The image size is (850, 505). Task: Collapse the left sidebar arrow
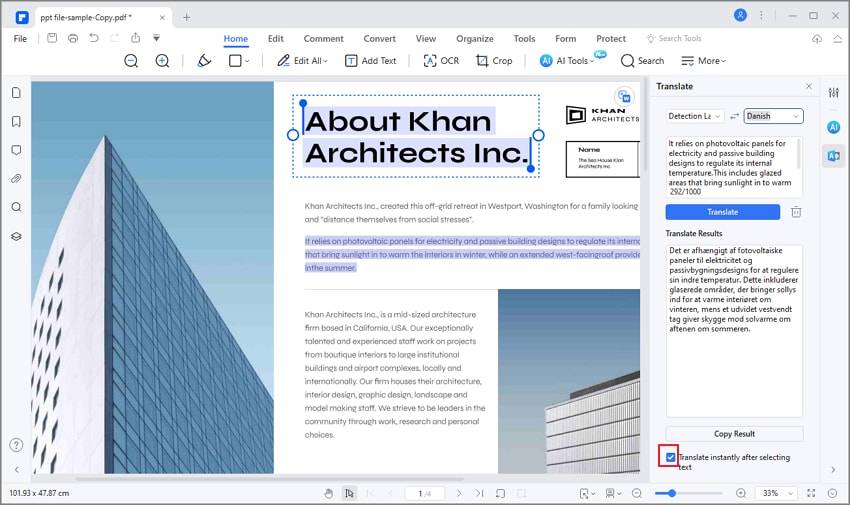(x=16, y=470)
